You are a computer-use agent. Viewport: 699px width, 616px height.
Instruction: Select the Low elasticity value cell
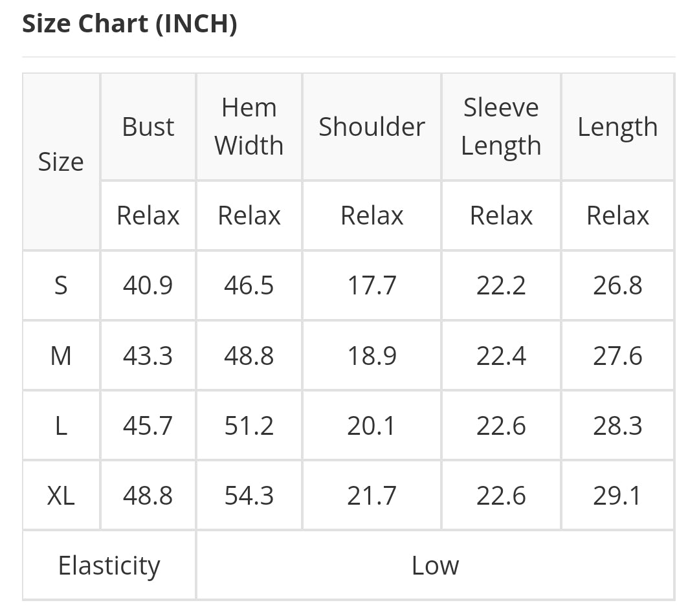tap(435, 566)
